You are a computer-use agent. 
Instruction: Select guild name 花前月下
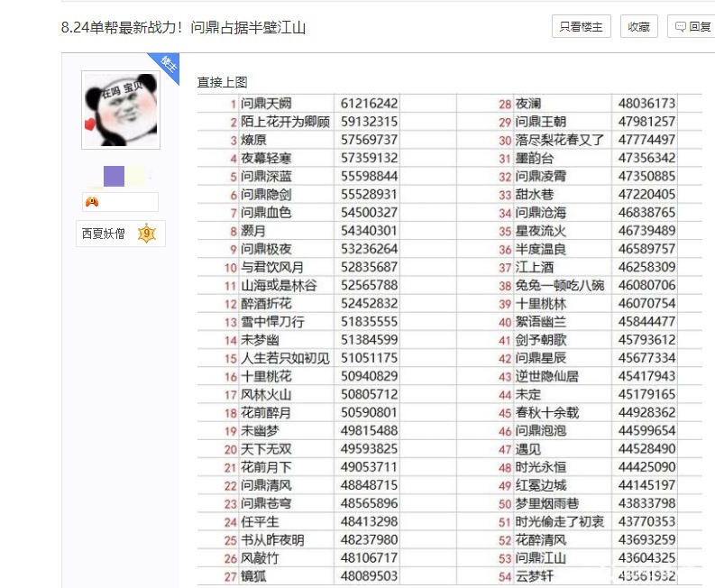coord(266,467)
